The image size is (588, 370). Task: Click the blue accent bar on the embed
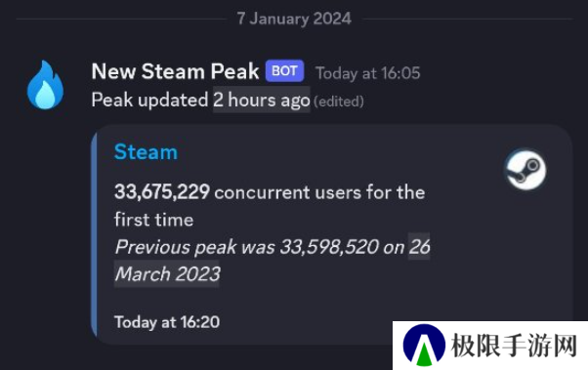click(94, 234)
